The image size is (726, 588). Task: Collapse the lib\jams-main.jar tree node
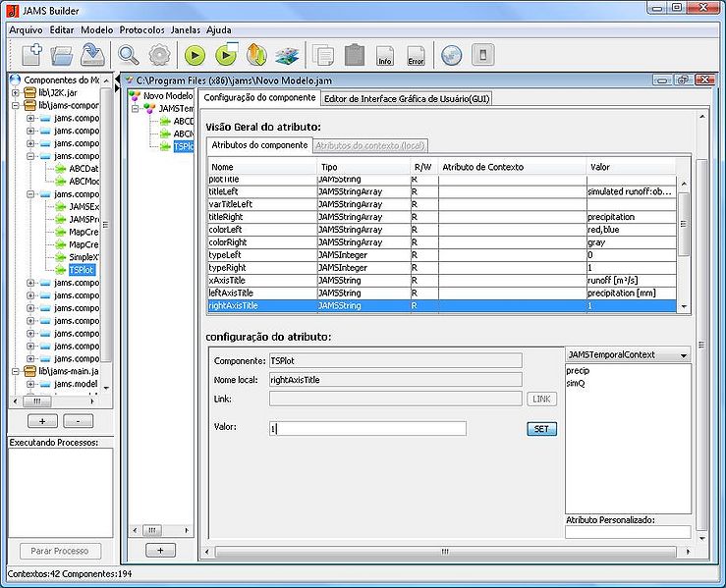(17, 371)
